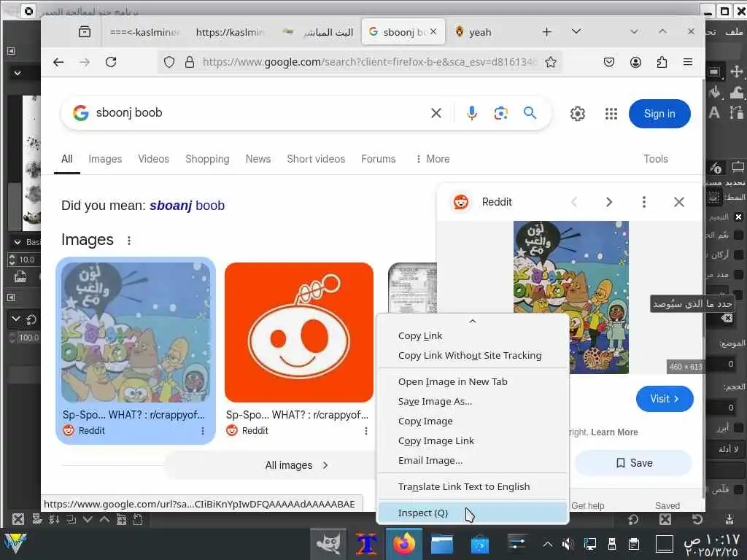Open the GIMP brush preset dropdown labeled Bas
This screenshot has height=560, width=747.
pos(26,242)
